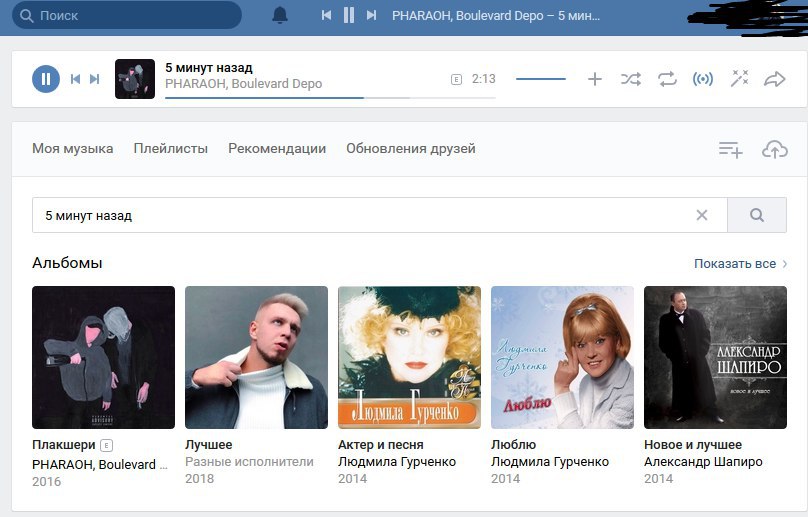Click the Люблю album title
This screenshot has height=517, width=808.
coord(514,445)
